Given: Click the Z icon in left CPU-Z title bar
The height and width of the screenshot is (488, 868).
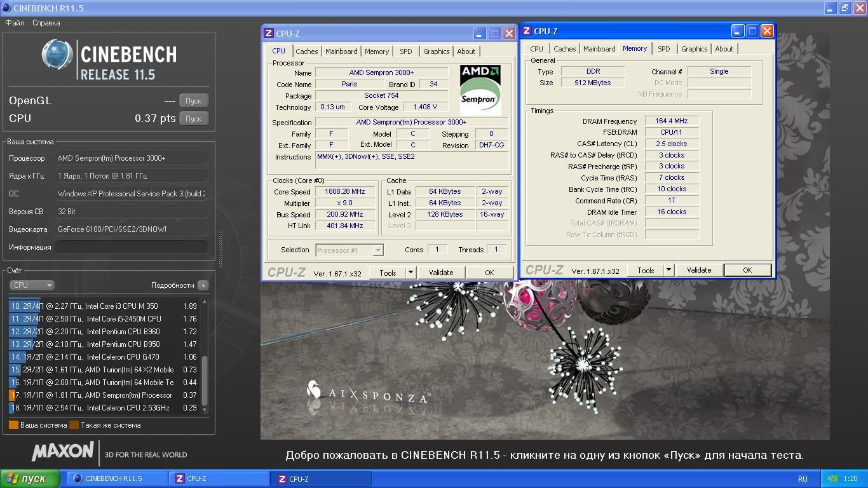Looking at the screenshot, I should click(x=269, y=34).
